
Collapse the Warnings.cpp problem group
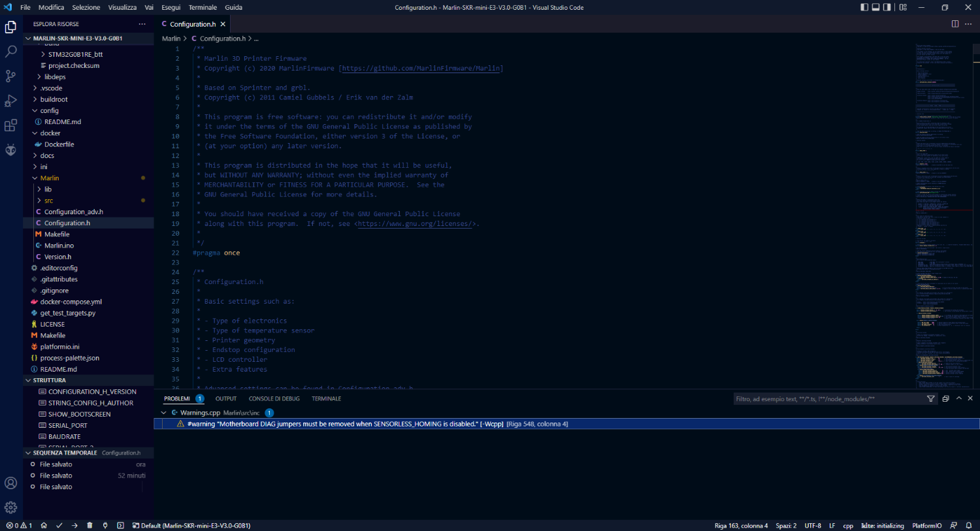pyautogui.click(x=164, y=413)
